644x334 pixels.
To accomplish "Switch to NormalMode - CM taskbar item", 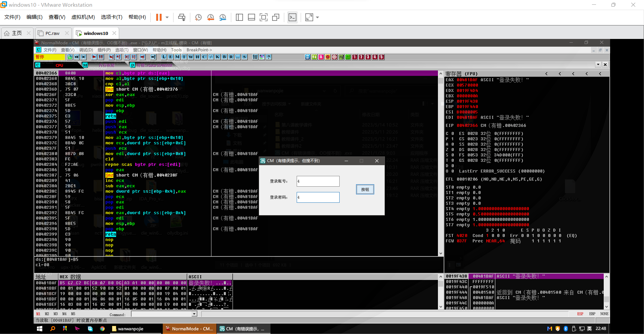I will (x=190, y=329).
